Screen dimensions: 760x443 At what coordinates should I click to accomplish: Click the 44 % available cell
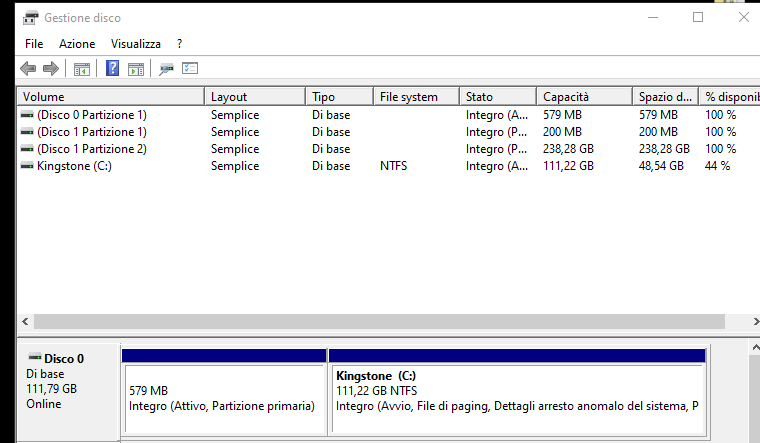tap(717, 166)
